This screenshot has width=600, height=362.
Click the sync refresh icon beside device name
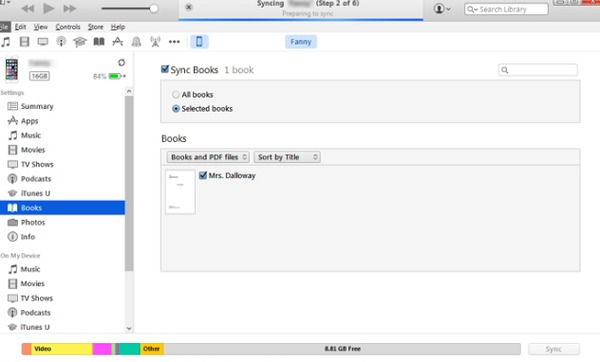(x=121, y=62)
